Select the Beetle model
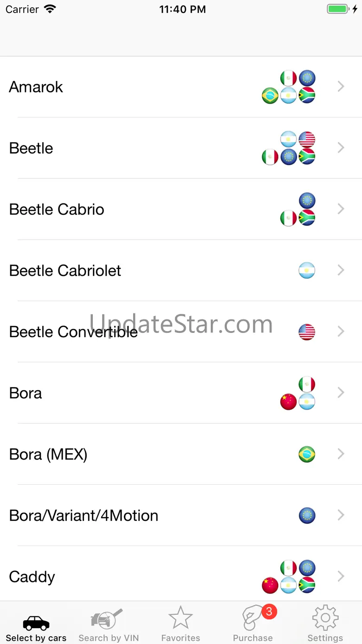The height and width of the screenshot is (644, 362). 31,148
